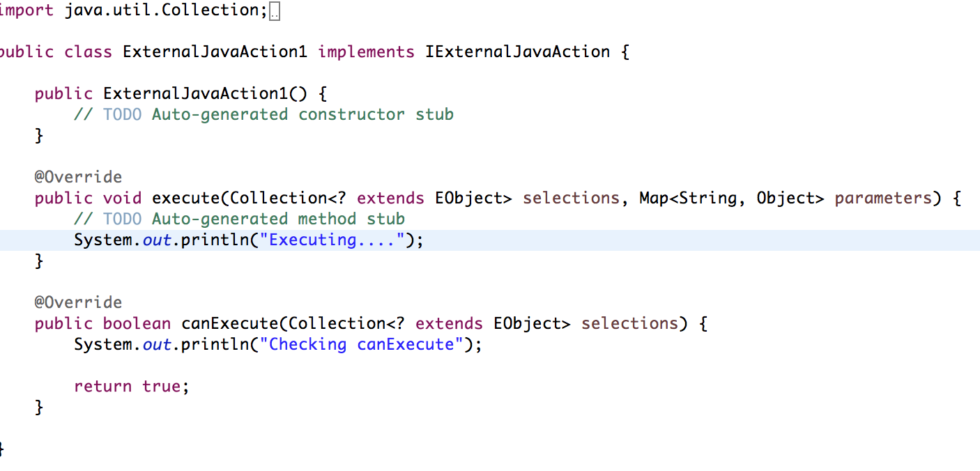Click the TODO tag in constructor stub comment
Image resolution: width=980 pixels, height=471 pixels.
122,114
